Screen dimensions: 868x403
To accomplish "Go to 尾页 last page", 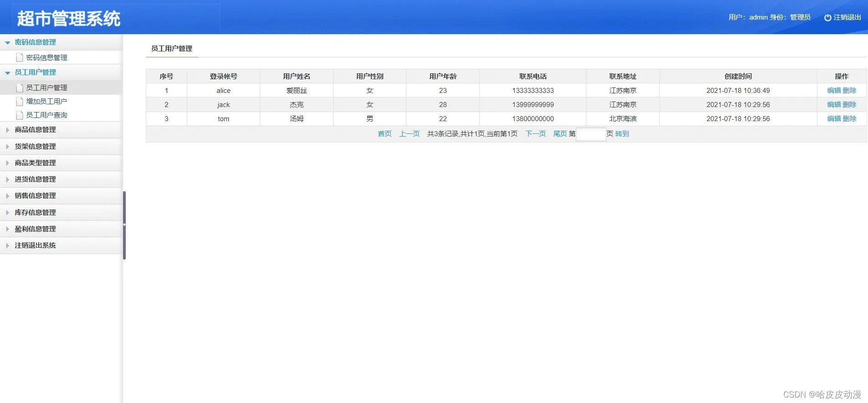I will pos(560,134).
